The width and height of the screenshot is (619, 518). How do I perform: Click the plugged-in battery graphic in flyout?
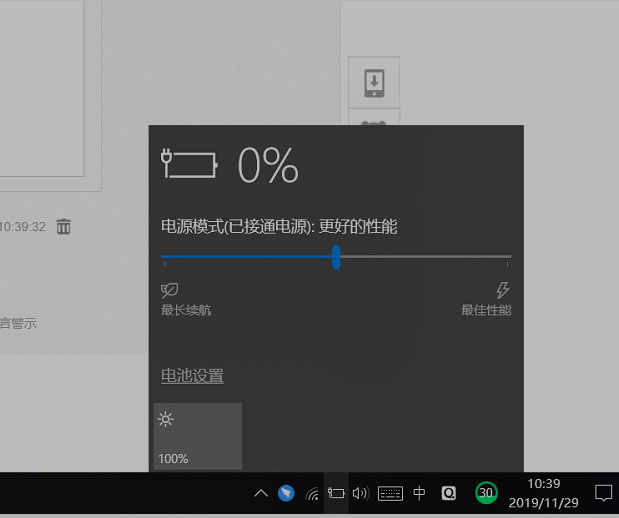click(188, 164)
